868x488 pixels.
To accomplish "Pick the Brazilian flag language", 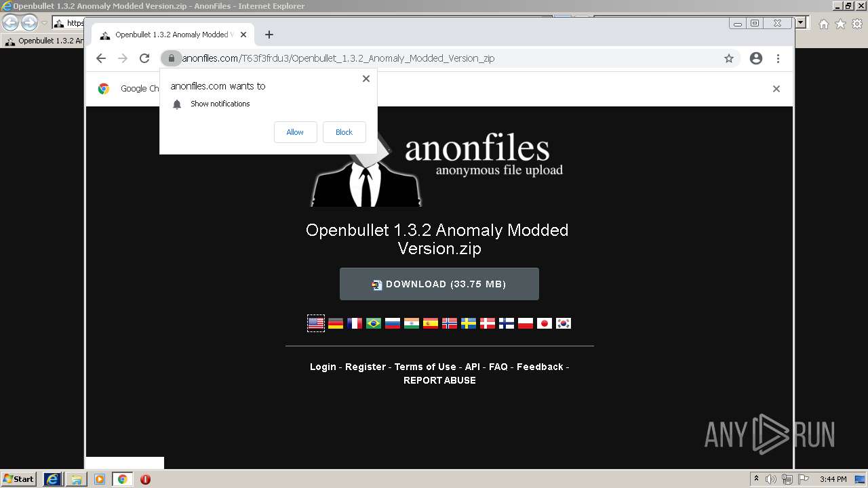I will pyautogui.click(x=373, y=323).
